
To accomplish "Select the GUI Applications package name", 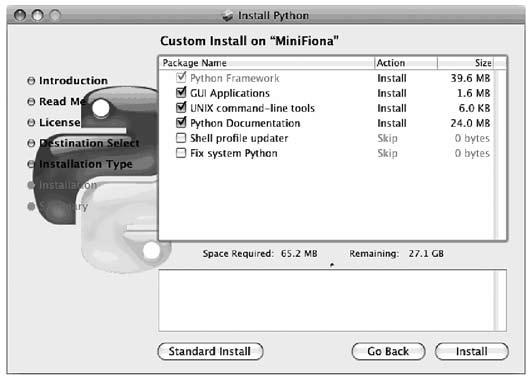I will pyautogui.click(x=230, y=93).
